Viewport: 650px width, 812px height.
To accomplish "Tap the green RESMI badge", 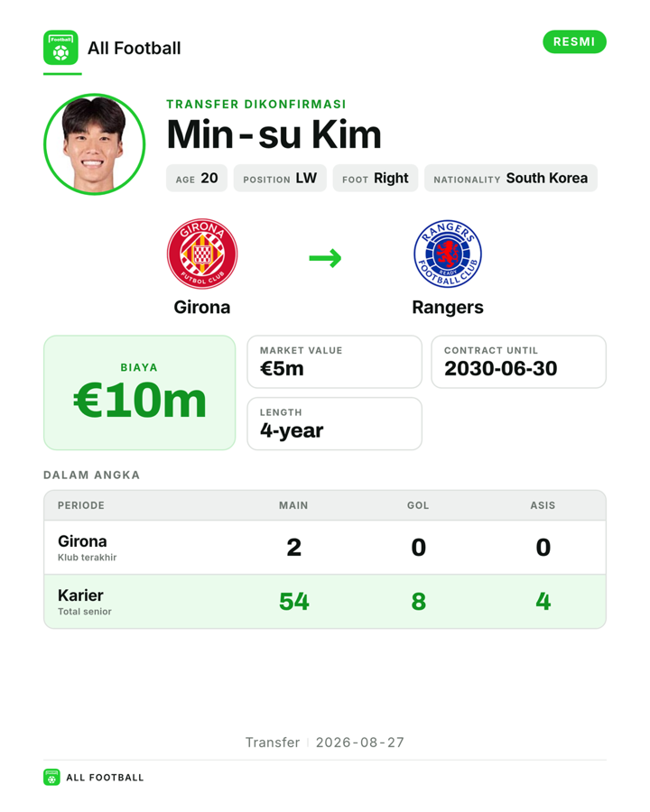I will 574,42.
